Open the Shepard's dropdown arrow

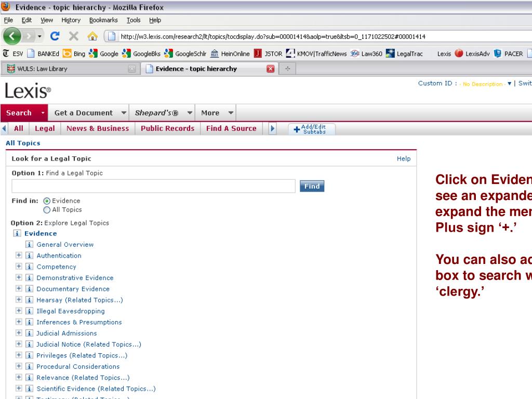click(x=190, y=113)
